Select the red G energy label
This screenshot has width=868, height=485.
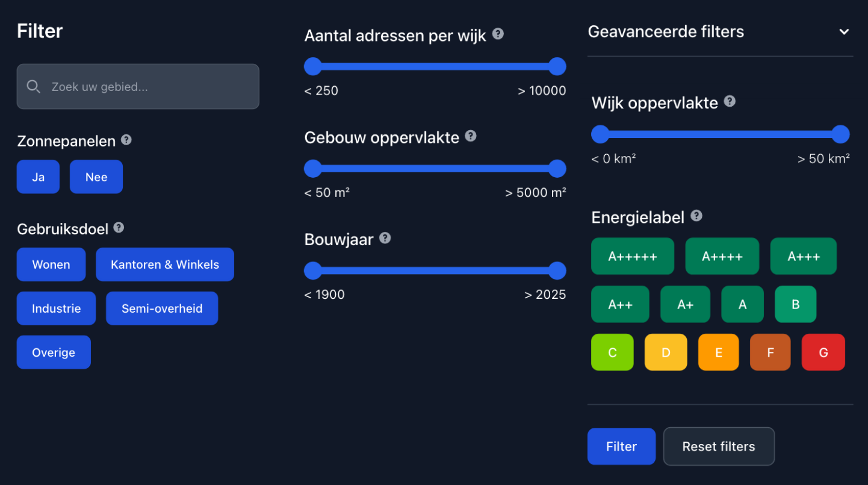[823, 352]
